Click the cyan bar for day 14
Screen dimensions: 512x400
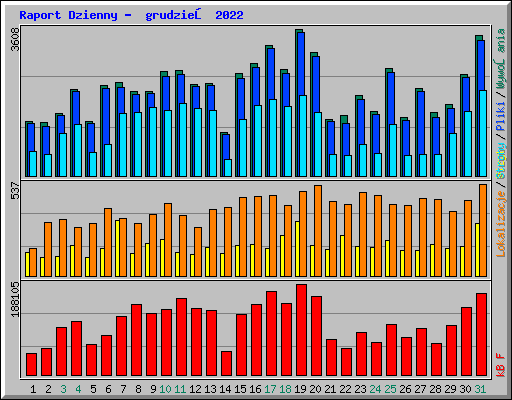coord(228,168)
